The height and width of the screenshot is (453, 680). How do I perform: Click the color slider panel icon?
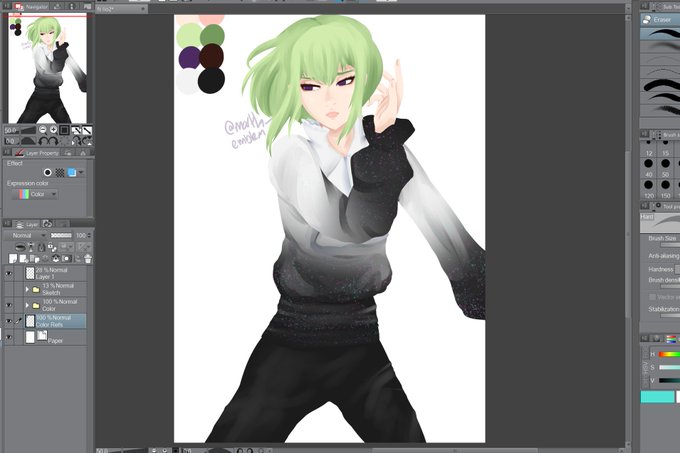(x=671, y=339)
